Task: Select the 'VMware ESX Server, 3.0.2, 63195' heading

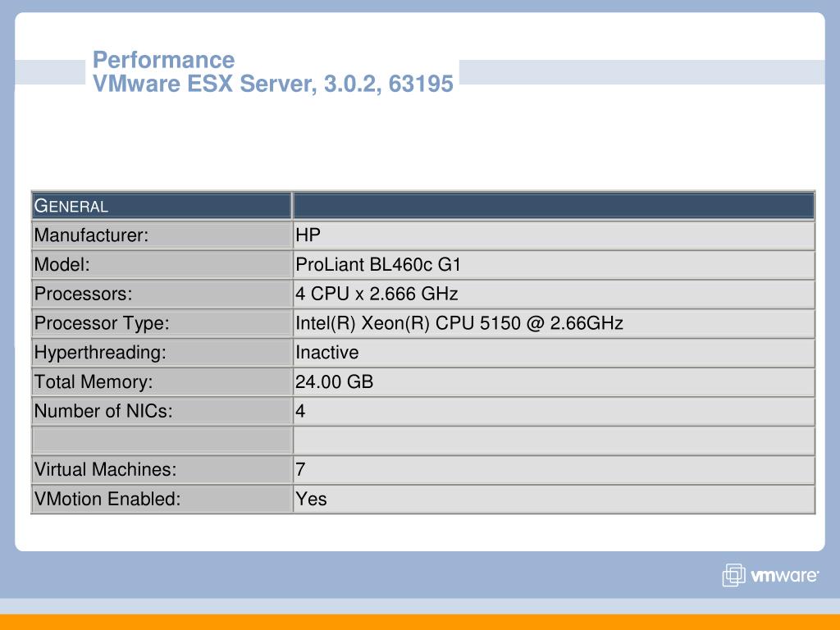Action: coord(273,84)
